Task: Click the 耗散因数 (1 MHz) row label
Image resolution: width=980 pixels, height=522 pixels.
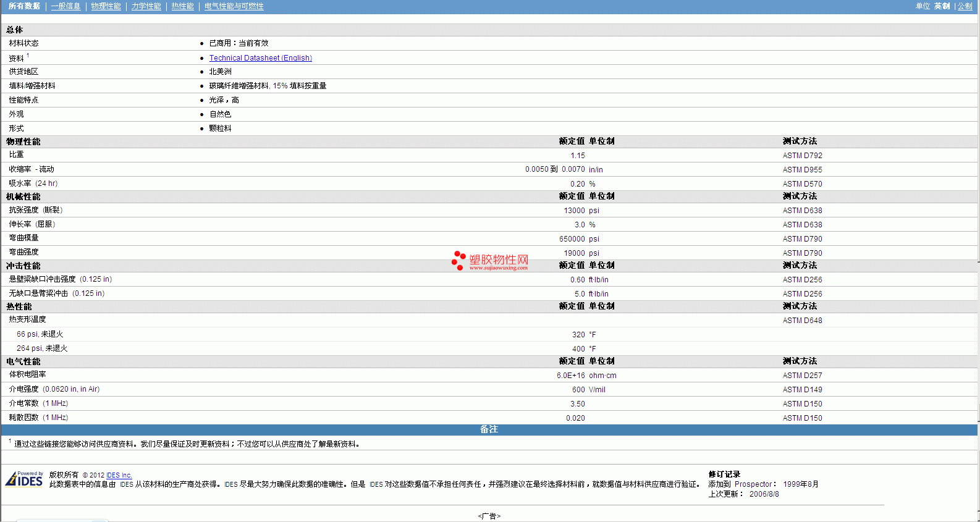Action: click(x=38, y=418)
